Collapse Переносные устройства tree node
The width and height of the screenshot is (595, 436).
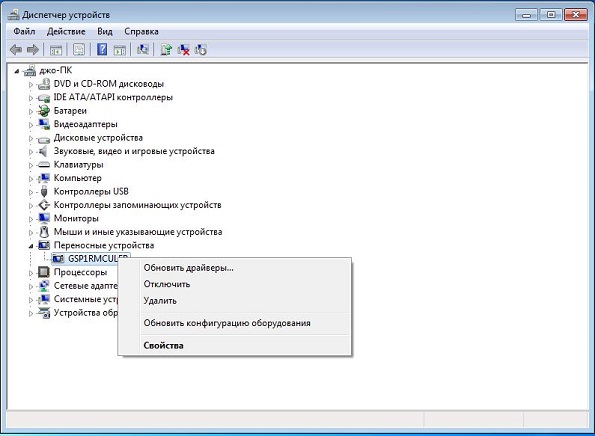tap(31, 246)
